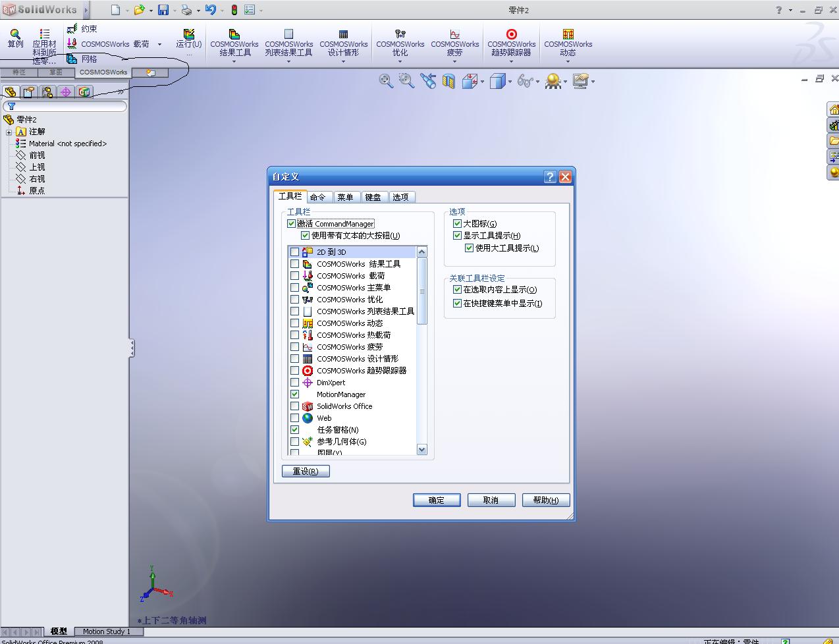
Task: Expand the 注解 tree node
Action: [x=9, y=132]
